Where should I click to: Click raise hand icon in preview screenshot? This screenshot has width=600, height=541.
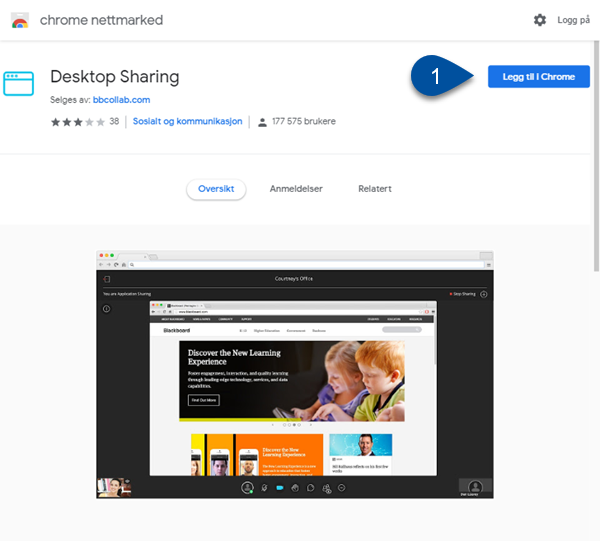[x=295, y=488]
